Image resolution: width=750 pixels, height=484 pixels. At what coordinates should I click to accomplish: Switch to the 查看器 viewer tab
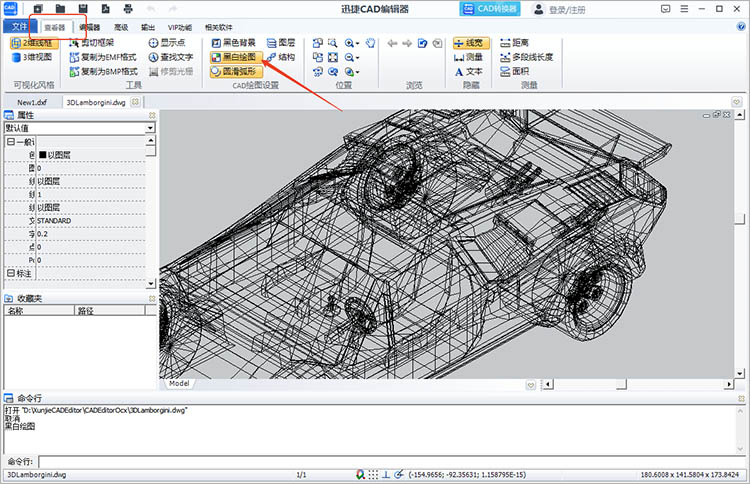tap(55, 27)
